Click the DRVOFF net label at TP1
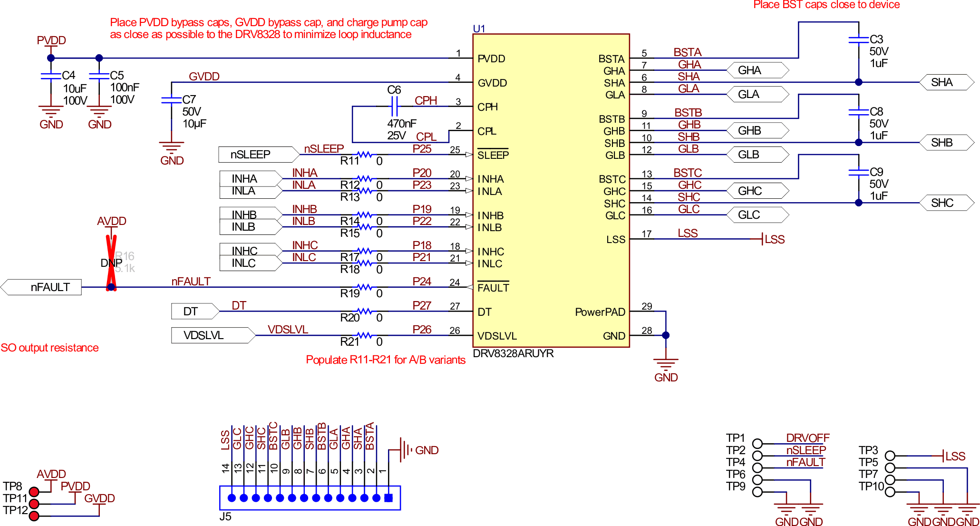 (808, 438)
